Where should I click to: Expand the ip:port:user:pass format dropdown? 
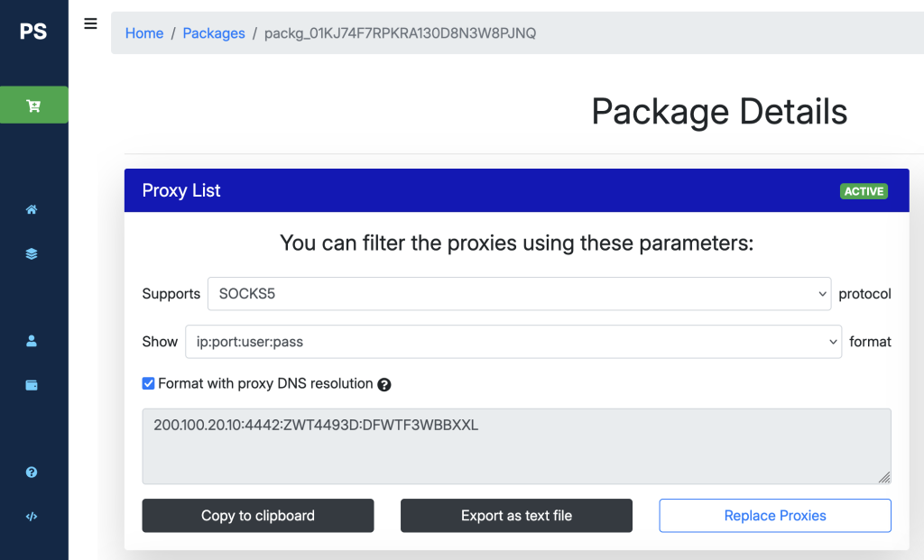point(513,342)
